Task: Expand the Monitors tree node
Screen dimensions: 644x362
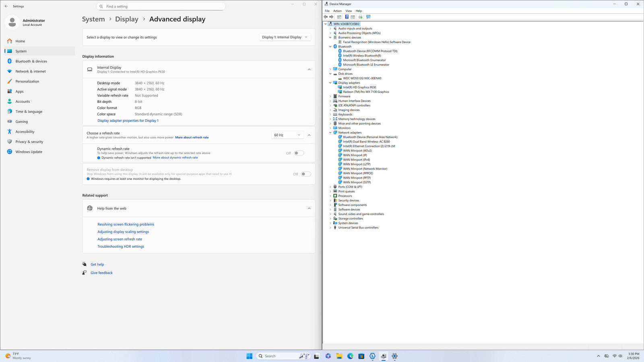Action: 330,128
